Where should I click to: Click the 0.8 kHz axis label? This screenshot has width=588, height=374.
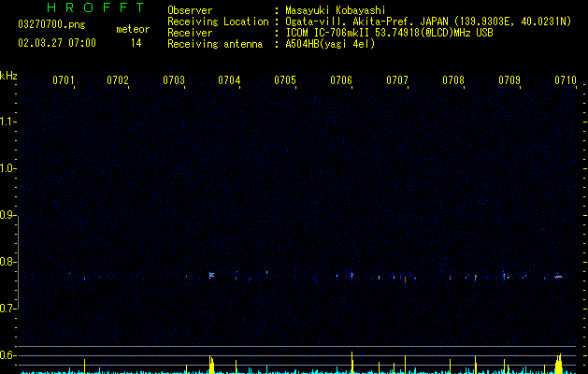click(7, 262)
